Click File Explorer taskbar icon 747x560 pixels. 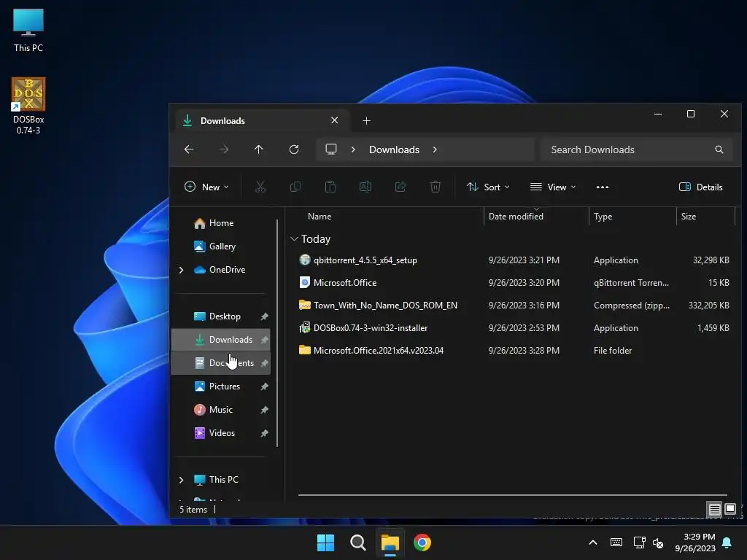390,542
